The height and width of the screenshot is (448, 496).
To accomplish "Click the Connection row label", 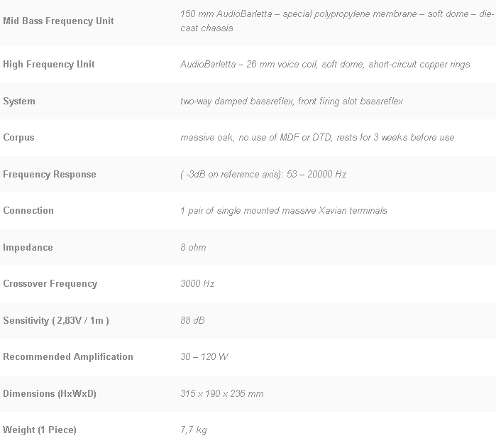I will 28,211.
